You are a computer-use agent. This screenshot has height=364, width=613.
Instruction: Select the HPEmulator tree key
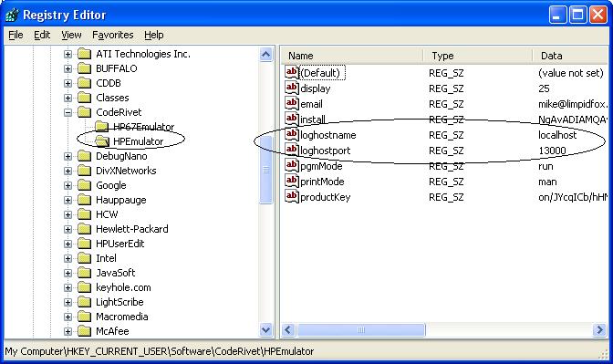(138, 141)
